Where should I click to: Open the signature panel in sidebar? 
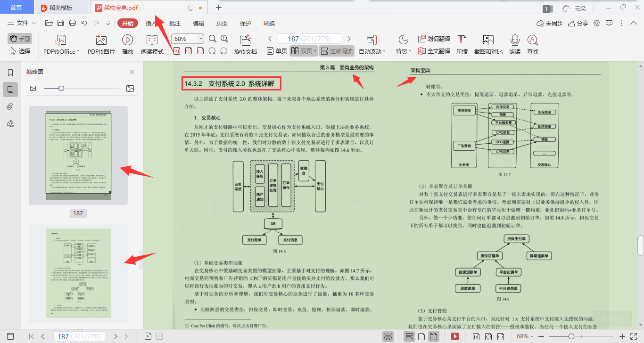click(x=10, y=123)
